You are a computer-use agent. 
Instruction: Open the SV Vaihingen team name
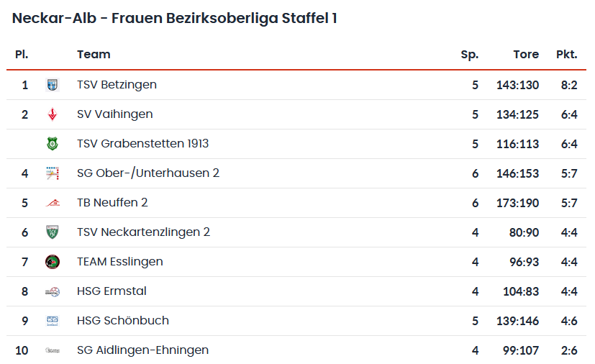[114, 114]
